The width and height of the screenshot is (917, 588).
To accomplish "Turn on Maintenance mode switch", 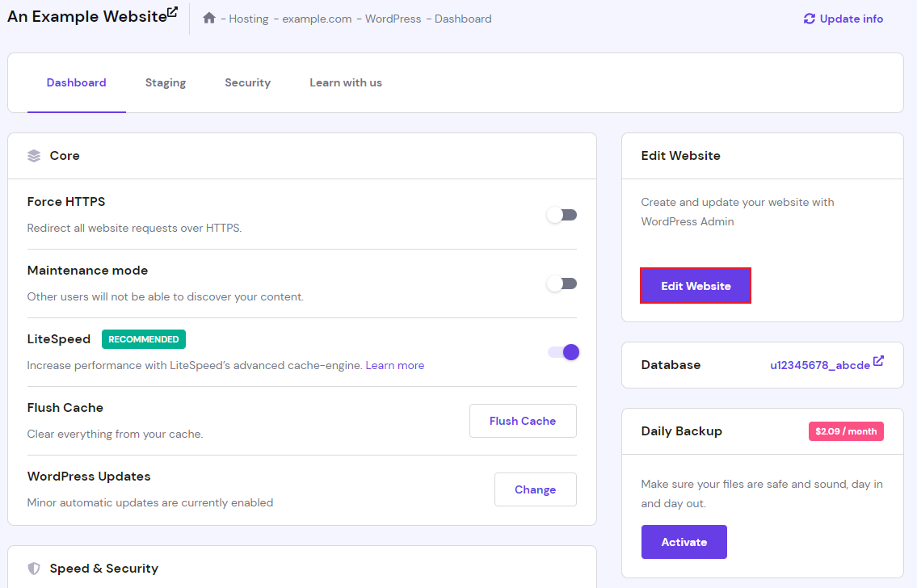I will (562, 283).
